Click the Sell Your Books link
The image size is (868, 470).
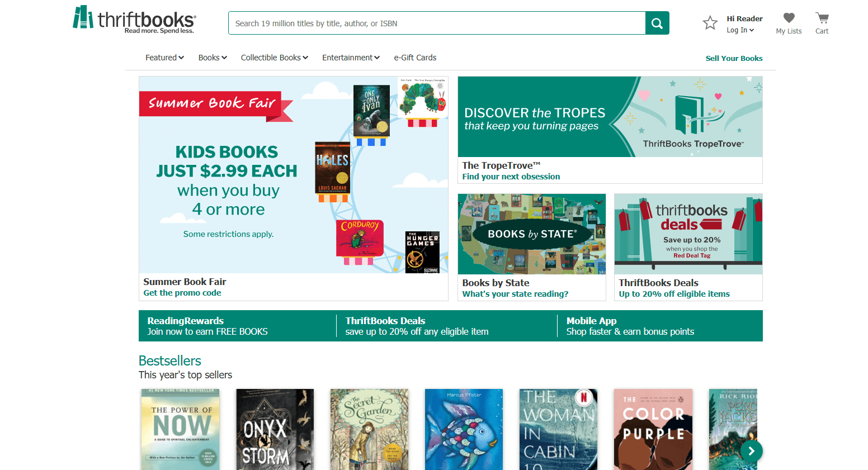[x=734, y=58]
